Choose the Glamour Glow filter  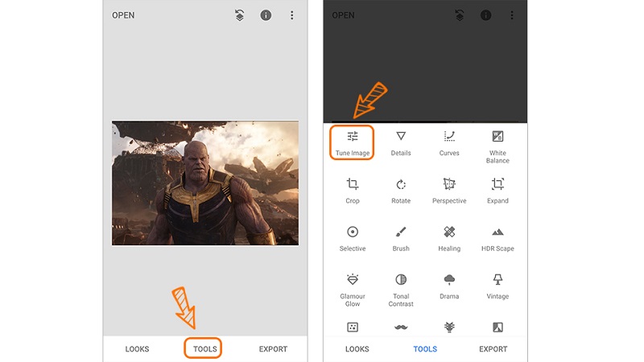pos(352,290)
